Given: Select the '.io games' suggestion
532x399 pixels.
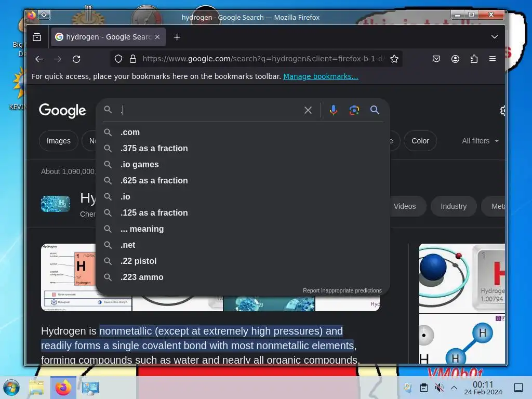Looking at the screenshot, I should coord(243,165).
